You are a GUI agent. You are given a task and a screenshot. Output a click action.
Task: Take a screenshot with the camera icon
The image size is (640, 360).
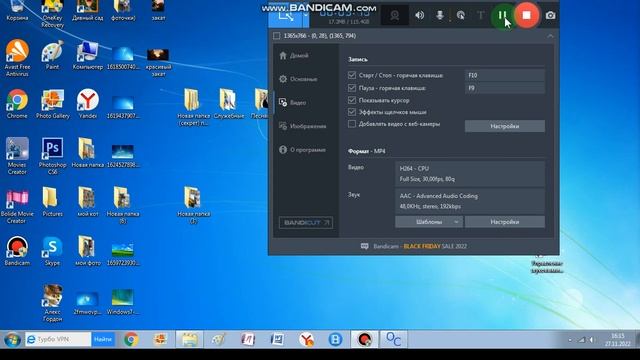pyautogui.click(x=550, y=16)
